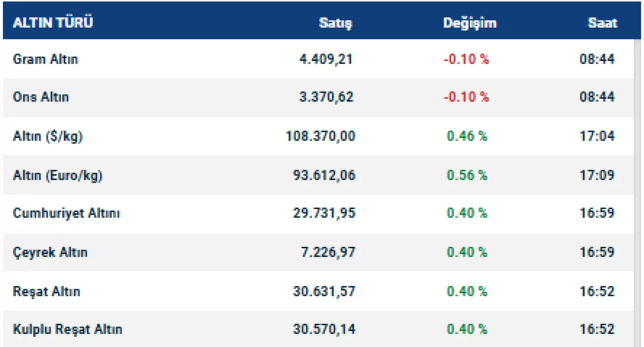Click the ALTIN TÜRÜ column header
The image size is (644, 347).
point(53,23)
